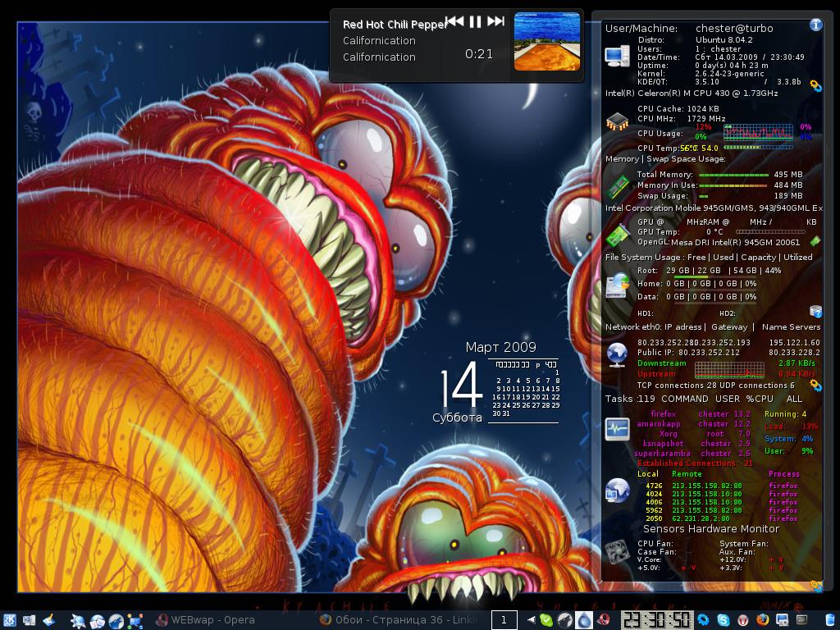
Task: Click the Skype tray icon
Action: tap(724, 620)
